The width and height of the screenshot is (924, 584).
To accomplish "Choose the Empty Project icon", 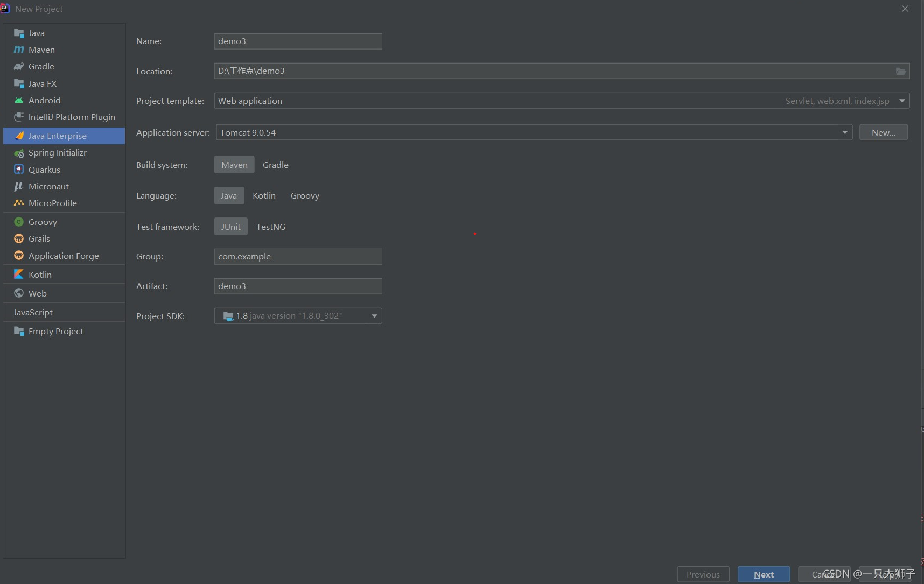I will coord(19,332).
